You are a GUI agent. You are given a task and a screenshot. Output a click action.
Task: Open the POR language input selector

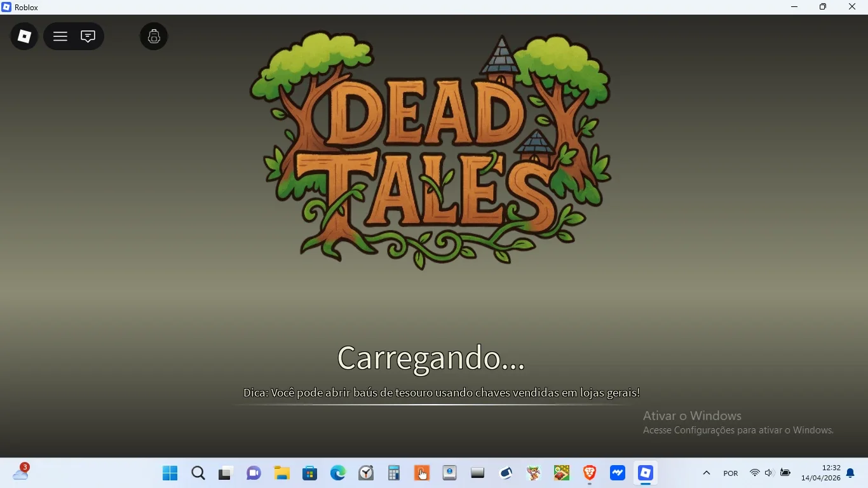click(x=731, y=473)
